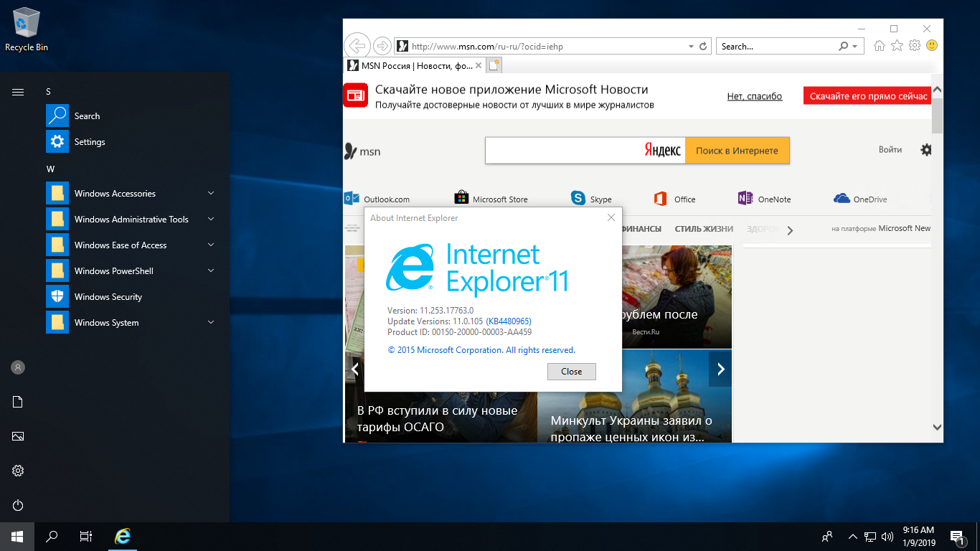Show hidden system tray icons

click(853, 536)
